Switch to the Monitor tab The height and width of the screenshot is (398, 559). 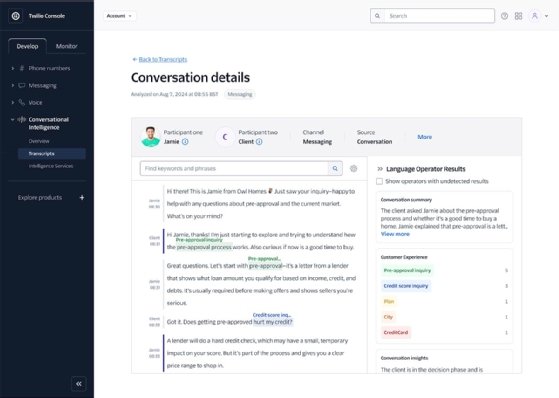(66, 46)
